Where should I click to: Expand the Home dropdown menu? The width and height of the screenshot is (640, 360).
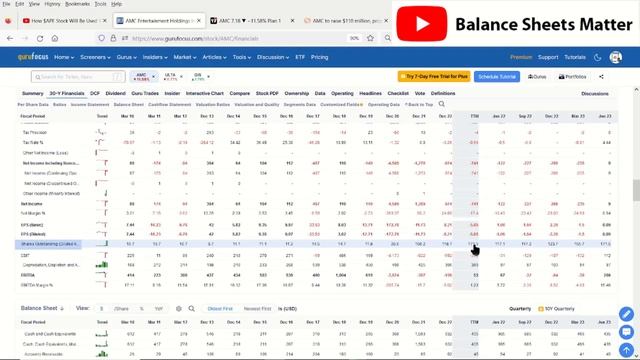[64, 57]
